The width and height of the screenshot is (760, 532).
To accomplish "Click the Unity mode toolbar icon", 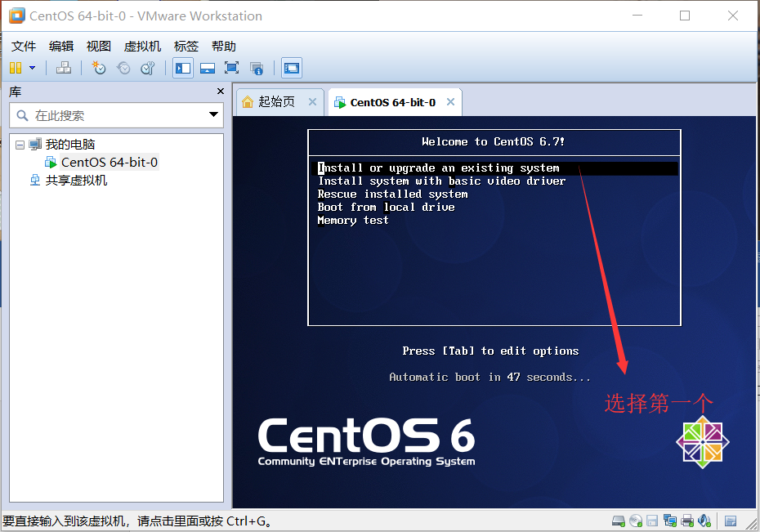I will pos(257,68).
